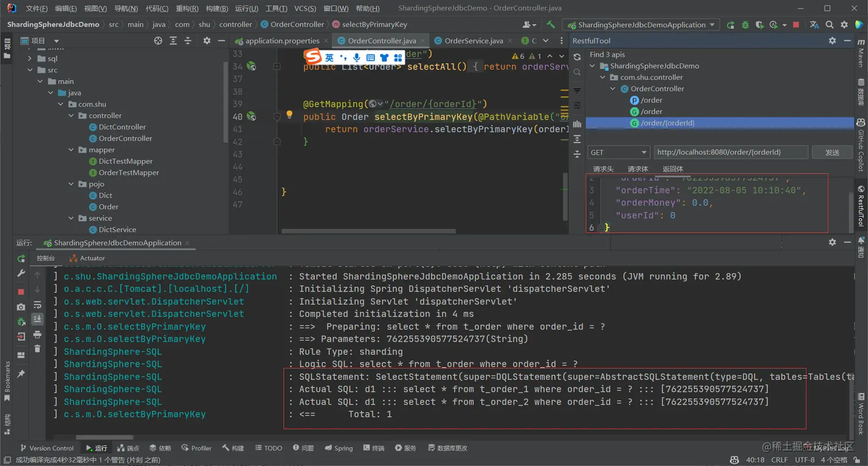Open Search Everywhere magnifier icon

tap(830, 25)
